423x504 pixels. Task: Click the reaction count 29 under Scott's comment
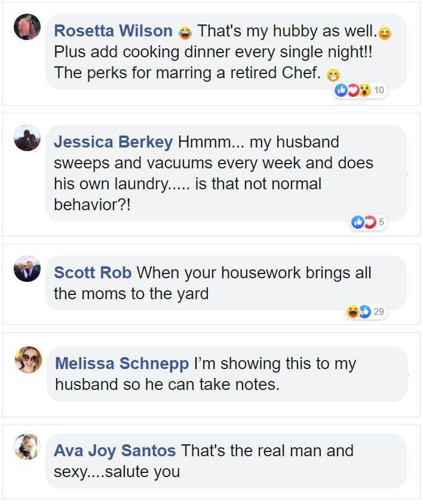379,311
